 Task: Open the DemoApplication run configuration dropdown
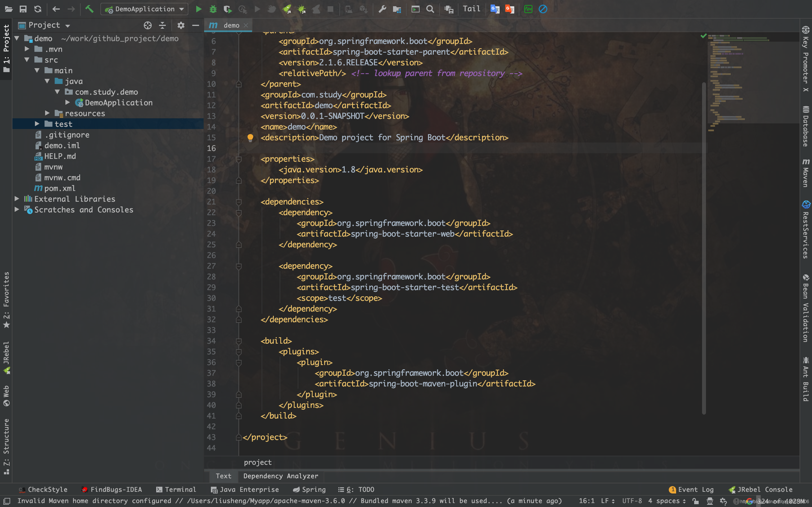click(x=144, y=9)
